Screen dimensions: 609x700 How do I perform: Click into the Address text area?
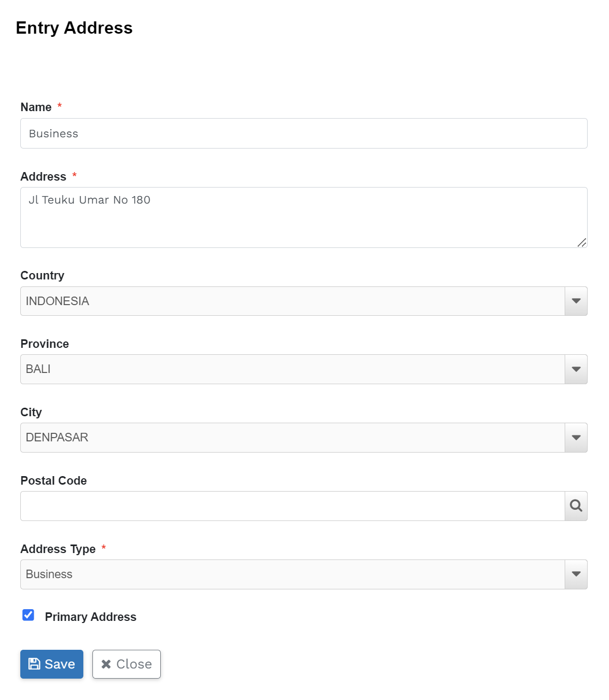pyautogui.click(x=303, y=217)
